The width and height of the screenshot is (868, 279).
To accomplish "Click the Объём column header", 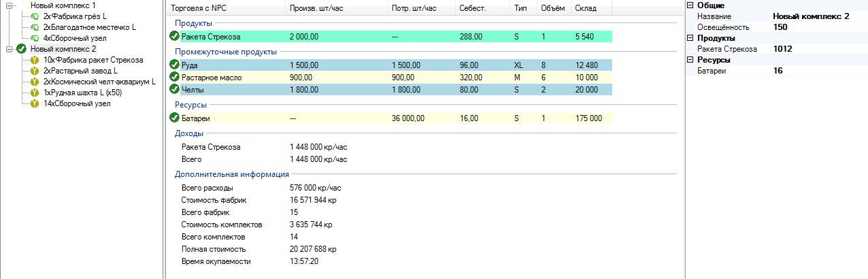I will pos(554,8).
